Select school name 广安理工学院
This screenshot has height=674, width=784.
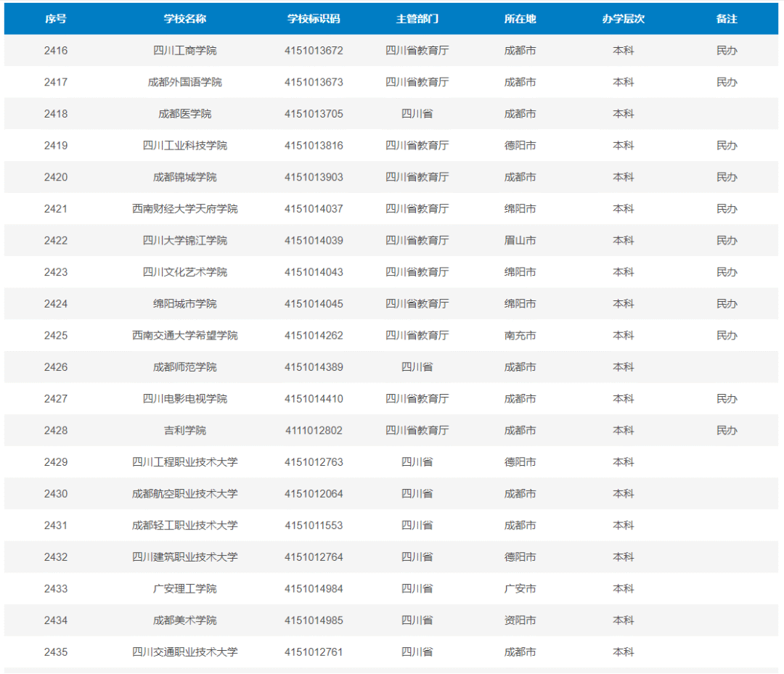pyautogui.click(x=185, y=588)
